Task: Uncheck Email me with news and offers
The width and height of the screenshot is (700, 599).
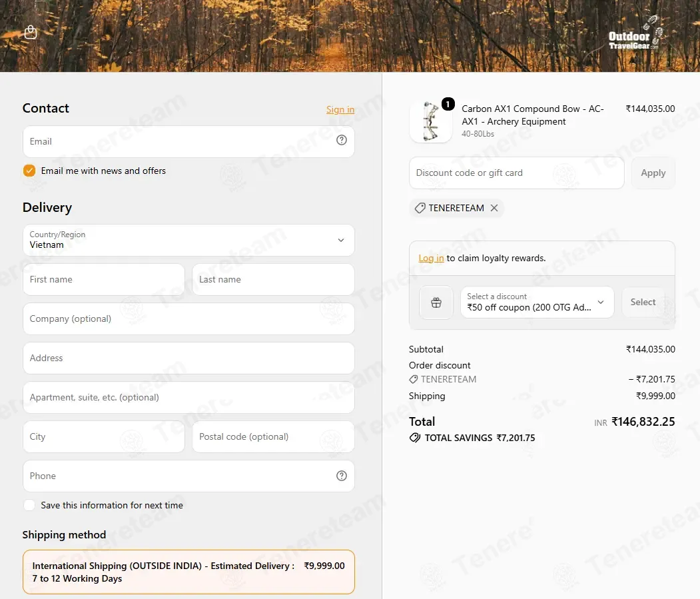Action: click(29, 171)
